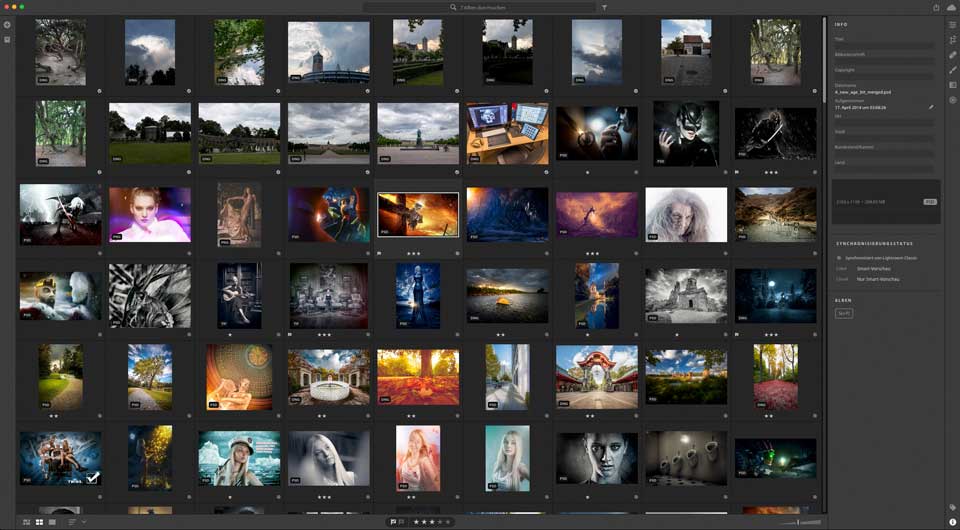Select the Crop and Rotate tool

pos(952,40)
